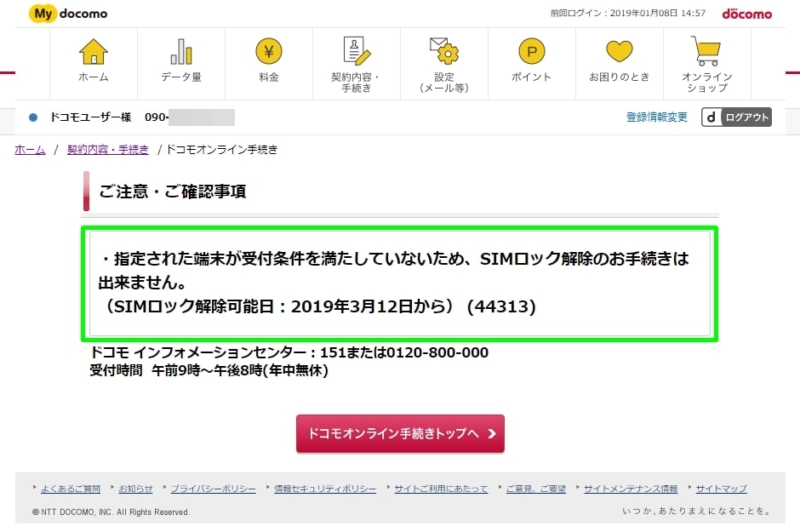This screenshot has height=532, width=800.
Task: Click the ログアウト button
Action: tap(736, 117)
